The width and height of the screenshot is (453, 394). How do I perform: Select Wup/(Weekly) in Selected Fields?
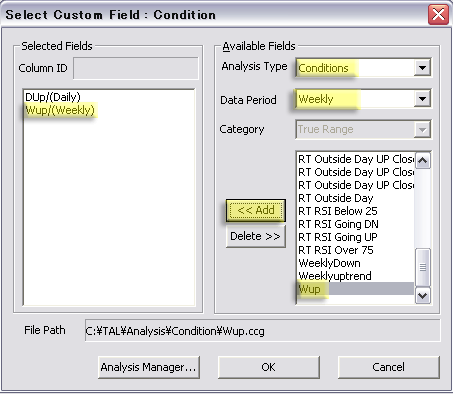click(60, 110)
